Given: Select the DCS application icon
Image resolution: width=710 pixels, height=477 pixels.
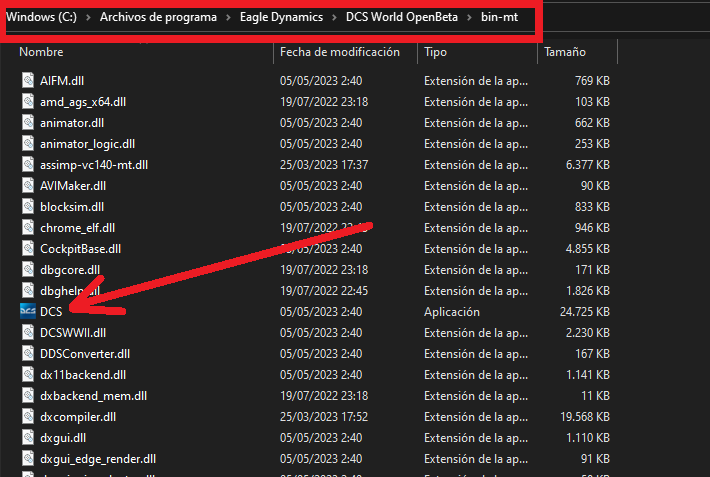Looking at the screenshot, I should pyautogui.click(x=28, y=311).
